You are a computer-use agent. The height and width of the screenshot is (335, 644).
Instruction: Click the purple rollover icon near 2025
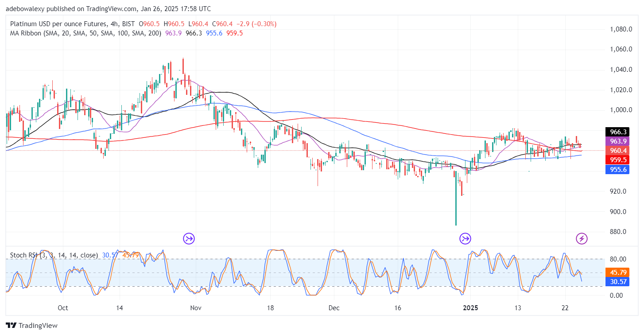[x=465, y=239]
